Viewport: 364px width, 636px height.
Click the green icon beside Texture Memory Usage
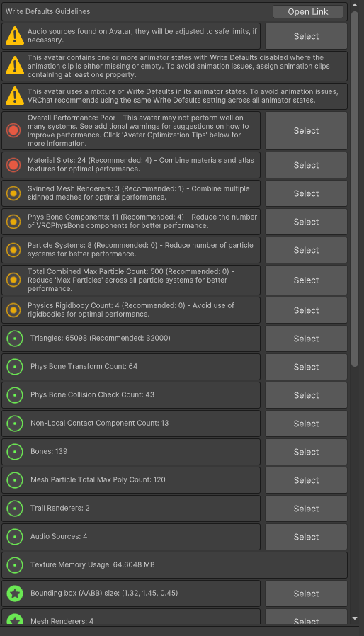[15, 564]
